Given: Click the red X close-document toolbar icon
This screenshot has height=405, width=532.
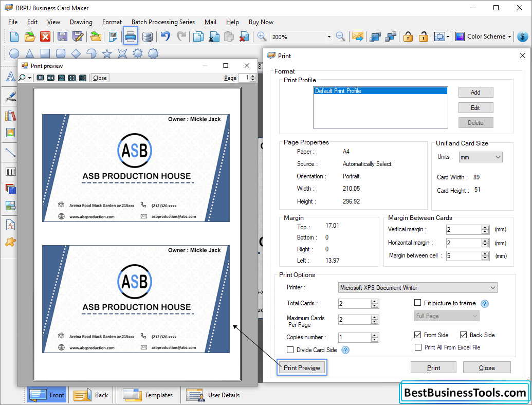Looking at the screenshot, I should coord(45,36).
